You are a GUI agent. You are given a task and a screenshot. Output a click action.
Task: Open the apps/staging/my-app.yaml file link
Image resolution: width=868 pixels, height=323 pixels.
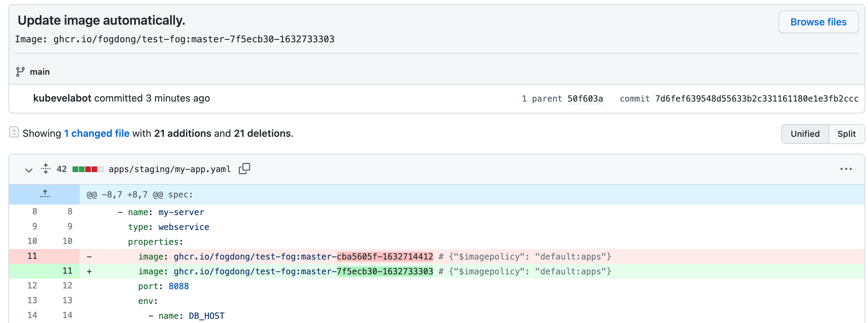(170, 169)
